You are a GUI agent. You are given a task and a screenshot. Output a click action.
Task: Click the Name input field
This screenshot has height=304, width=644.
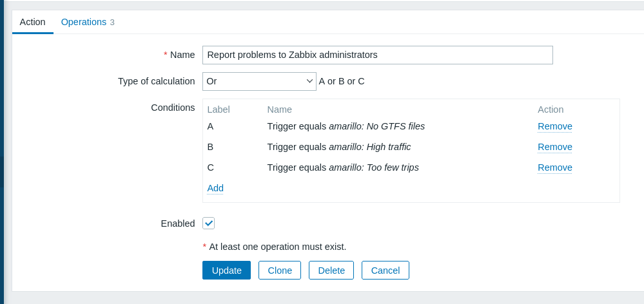(377, 55)
